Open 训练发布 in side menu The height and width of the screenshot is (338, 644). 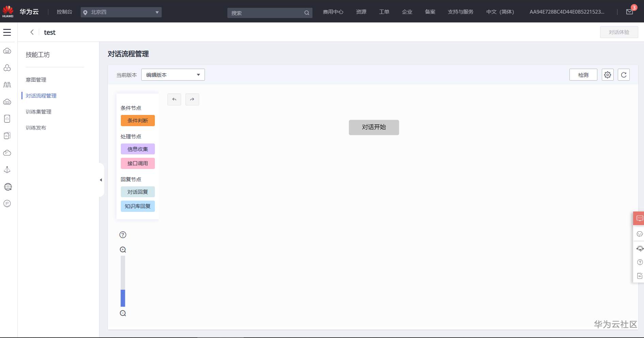click(36, 128)
